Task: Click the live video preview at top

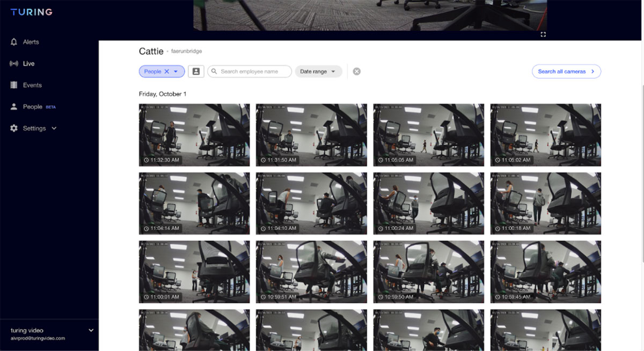Action: pyautogui.click(x=370, y=15)
